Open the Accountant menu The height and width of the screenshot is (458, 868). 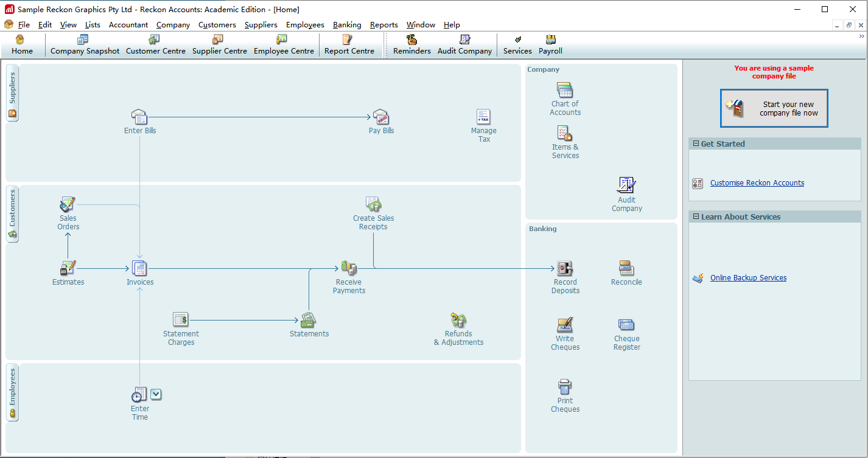click(x=128, y=25)
